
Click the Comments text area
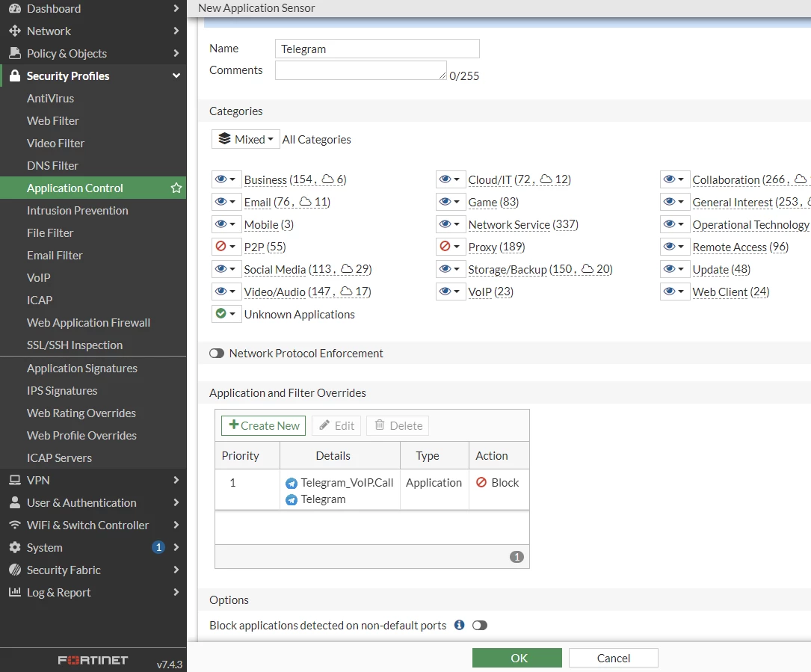(360, 70)
